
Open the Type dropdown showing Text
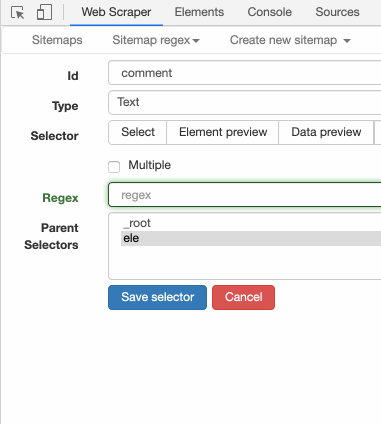pos(245,103)
